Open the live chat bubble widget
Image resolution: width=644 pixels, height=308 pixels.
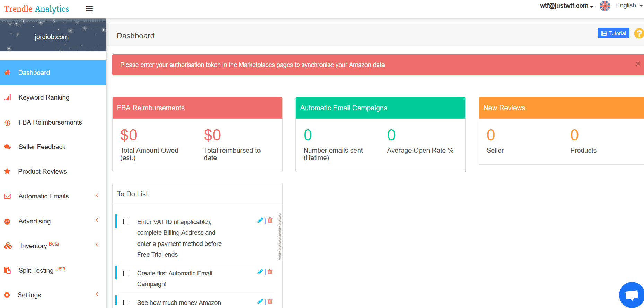click(631, 295)
